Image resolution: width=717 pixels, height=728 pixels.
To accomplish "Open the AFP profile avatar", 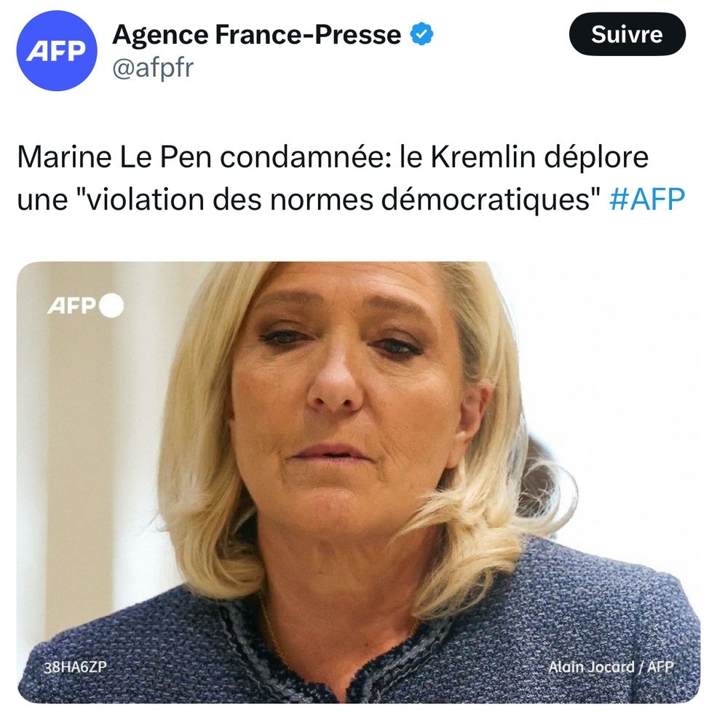I will (57, 51).
